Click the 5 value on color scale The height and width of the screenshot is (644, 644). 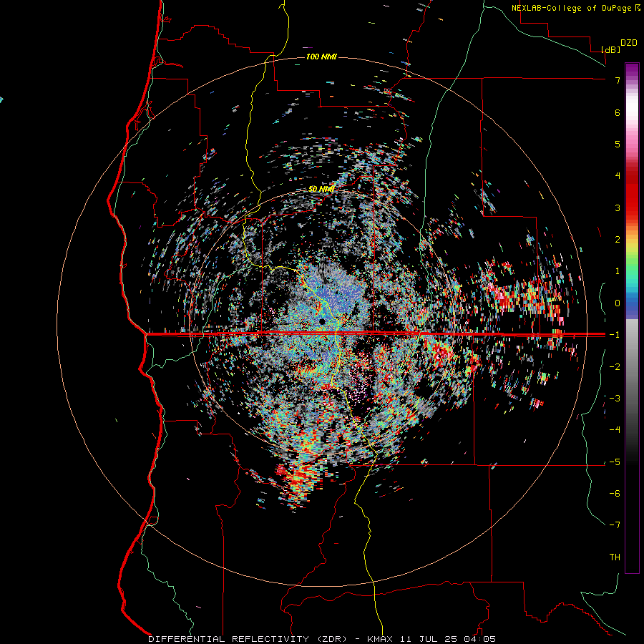point(618,144)
